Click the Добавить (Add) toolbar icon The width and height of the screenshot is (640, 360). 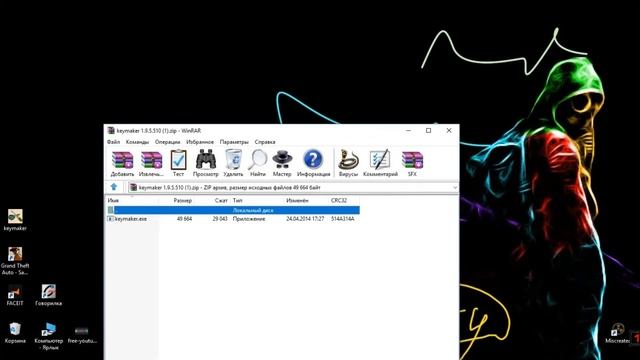122,160
